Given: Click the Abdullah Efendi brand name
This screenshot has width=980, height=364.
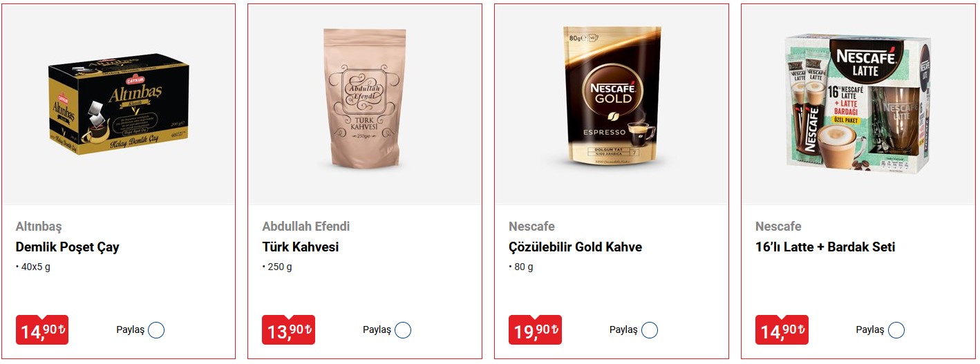Looking at the screenshot, I should point(306,227).
